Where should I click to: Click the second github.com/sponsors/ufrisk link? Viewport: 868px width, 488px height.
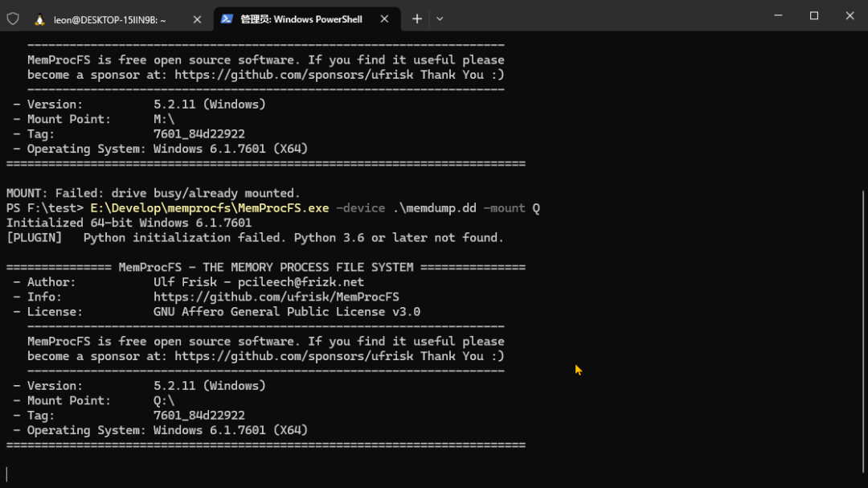[294, 356]
